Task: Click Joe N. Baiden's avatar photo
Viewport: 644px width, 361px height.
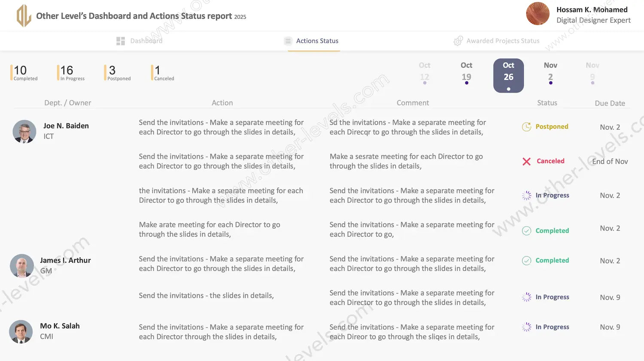Action: tap(24, 131)
